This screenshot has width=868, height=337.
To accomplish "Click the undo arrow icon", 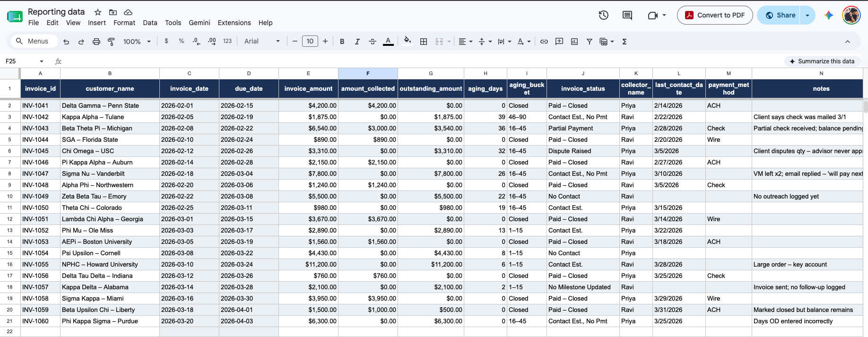I will [66, 42].
